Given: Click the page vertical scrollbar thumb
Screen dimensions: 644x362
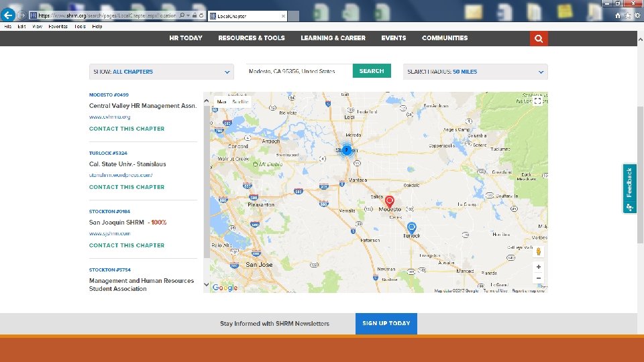Looking at the screenshot, I should (640, 174).
